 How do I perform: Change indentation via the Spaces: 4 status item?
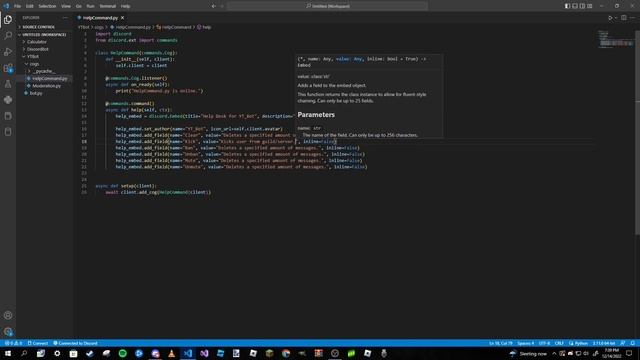point(525,343)
